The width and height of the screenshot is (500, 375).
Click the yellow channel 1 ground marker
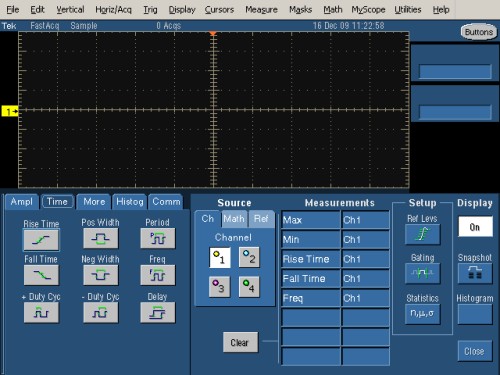pos(10,111)
